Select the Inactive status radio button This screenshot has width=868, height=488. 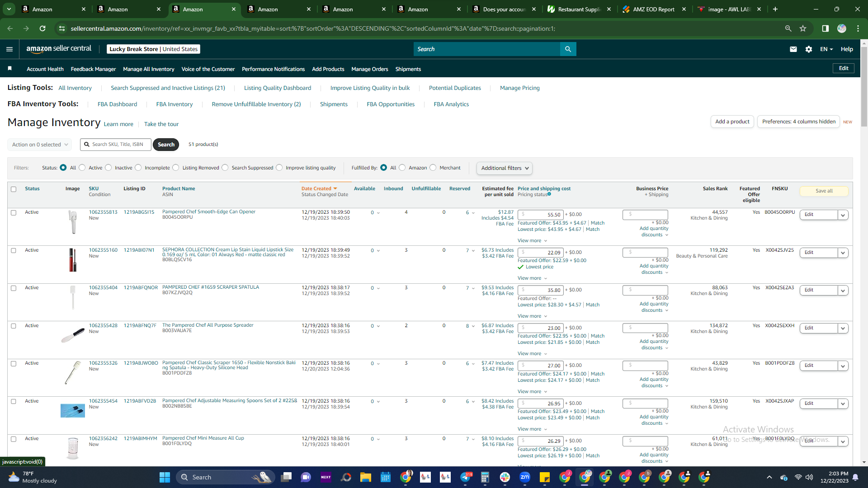(x=108, y=168)
